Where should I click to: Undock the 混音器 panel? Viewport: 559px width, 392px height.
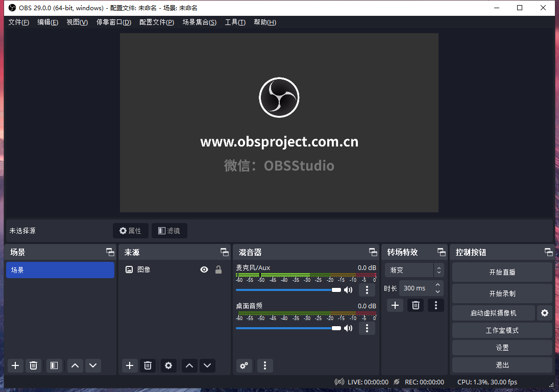tap(373, 252)
